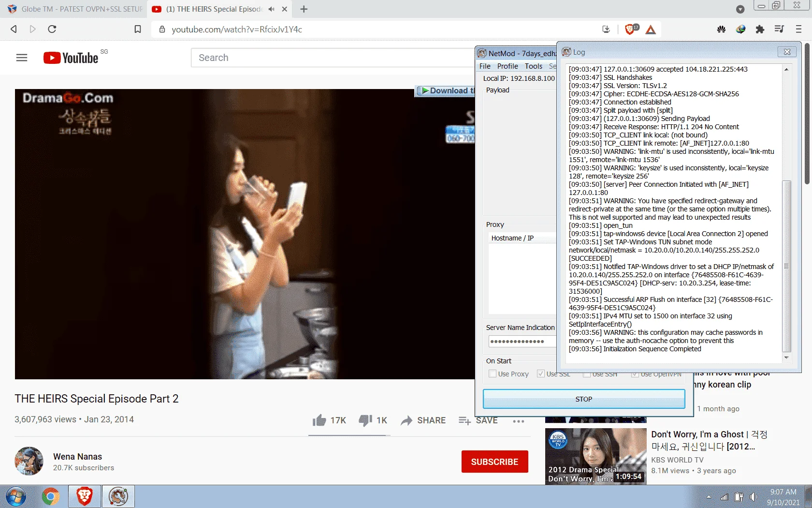
Task: Click the Don't Worry I'm a Ghost thumbnail
Action: [595, 456]
